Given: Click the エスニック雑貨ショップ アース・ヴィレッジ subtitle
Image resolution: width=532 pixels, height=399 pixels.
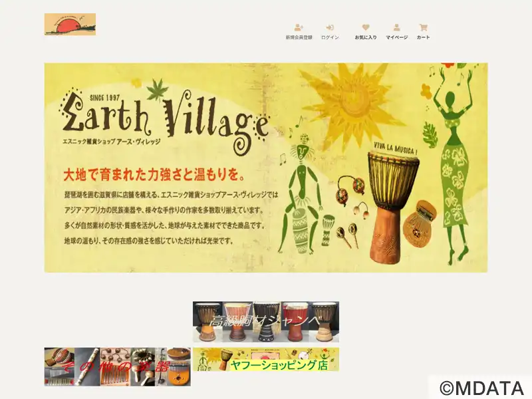Looking at the screenshot, I should [112, 142].
